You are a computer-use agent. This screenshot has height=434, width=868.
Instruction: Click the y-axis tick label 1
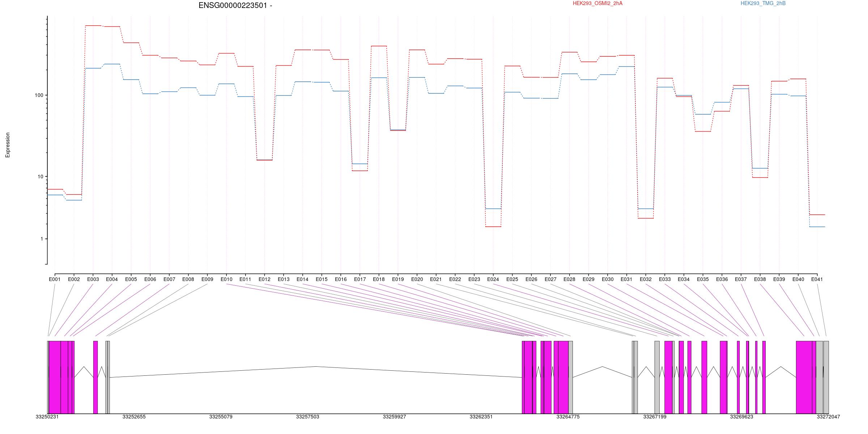(42, 239)
